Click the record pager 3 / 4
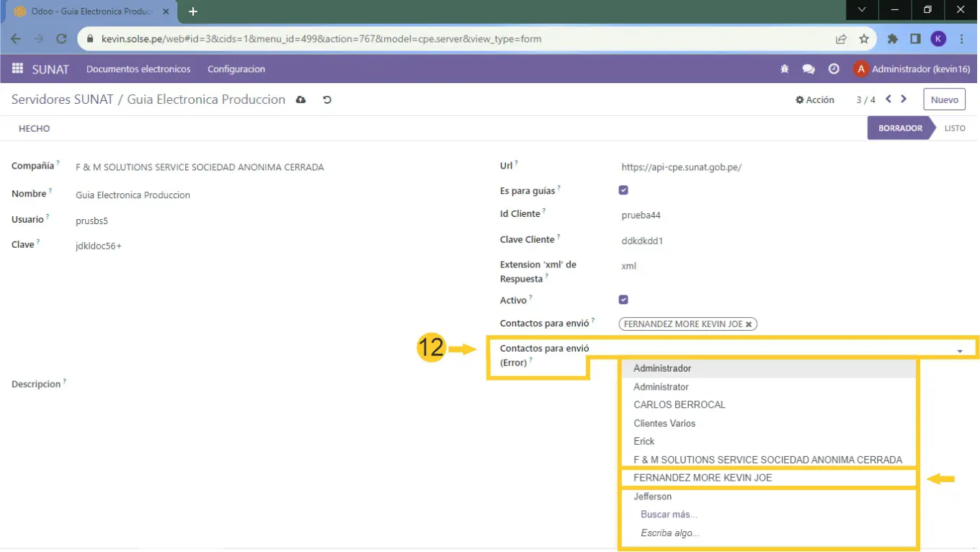 865,100
